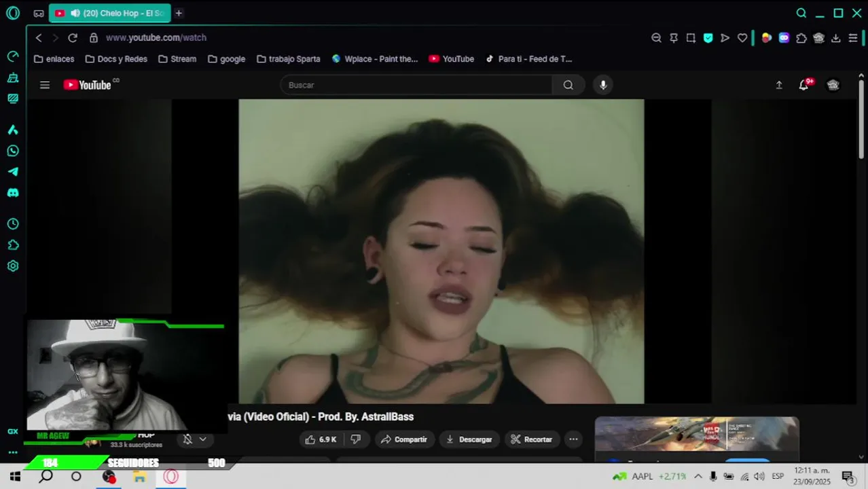Click the Descargar download button
This screenshot has height=489, width=868.
coord(469,439)
